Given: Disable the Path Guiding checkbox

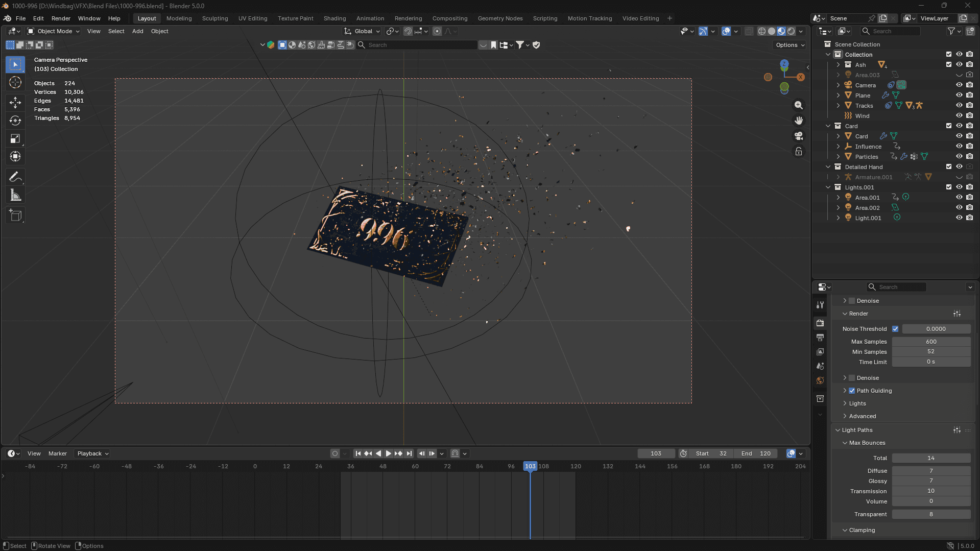Looking at the screenshot, I should pos(852,391).
